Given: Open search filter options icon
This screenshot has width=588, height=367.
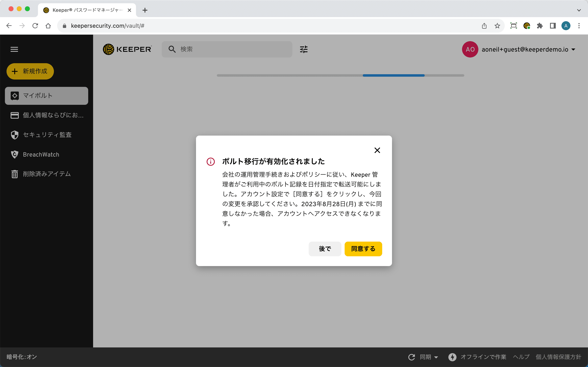Looking at the screenshot, I should coord(304,49).
